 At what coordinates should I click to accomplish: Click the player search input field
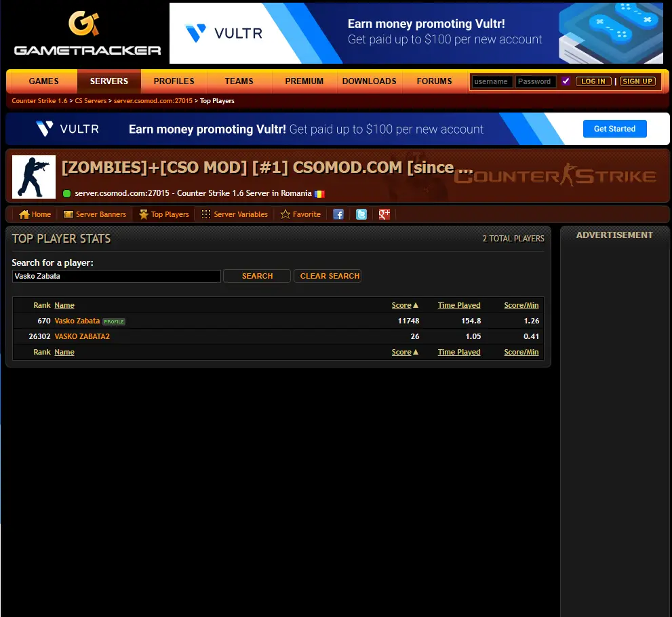tap(116, 276)
